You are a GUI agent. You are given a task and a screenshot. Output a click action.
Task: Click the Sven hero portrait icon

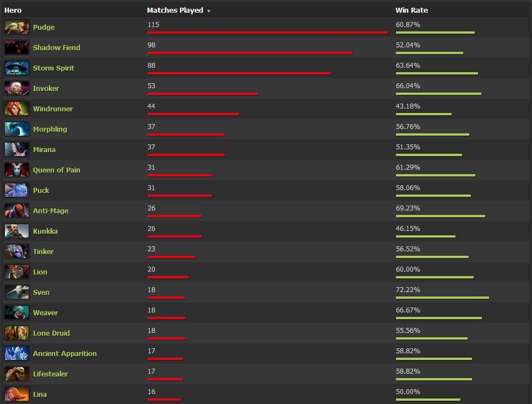pyautogui.click(x=17, y=292)
